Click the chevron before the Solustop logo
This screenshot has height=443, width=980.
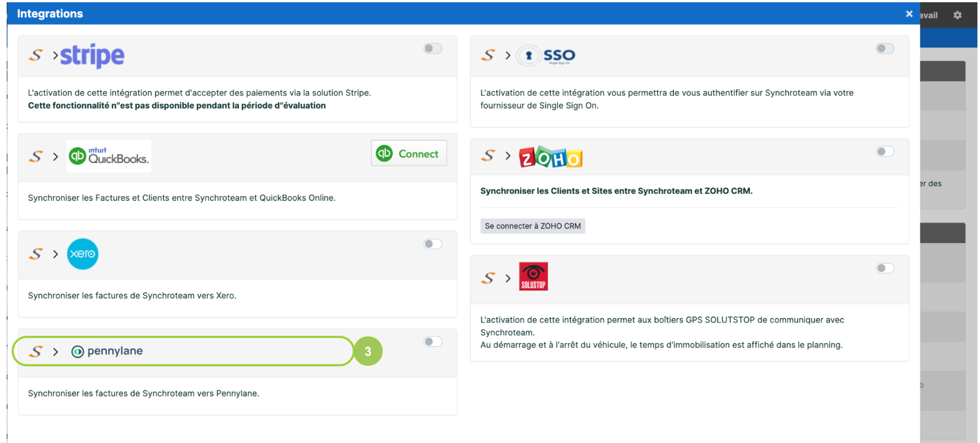(508, 278)
